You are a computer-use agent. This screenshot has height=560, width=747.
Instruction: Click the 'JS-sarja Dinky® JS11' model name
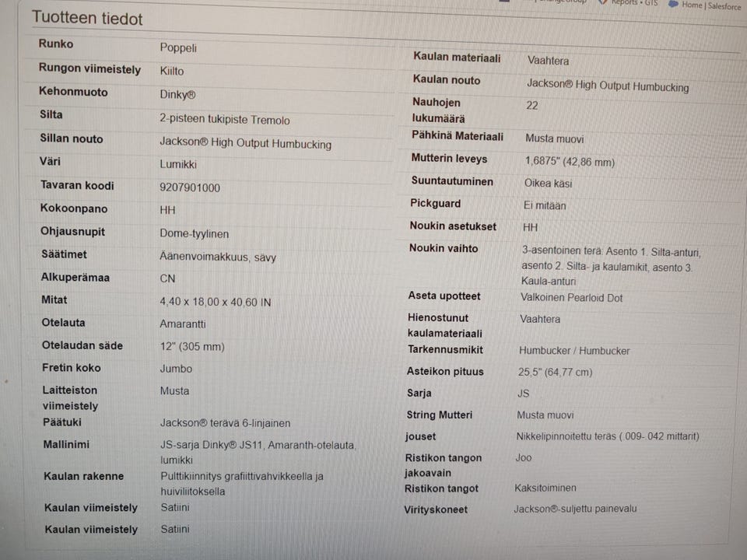point(212,445)
